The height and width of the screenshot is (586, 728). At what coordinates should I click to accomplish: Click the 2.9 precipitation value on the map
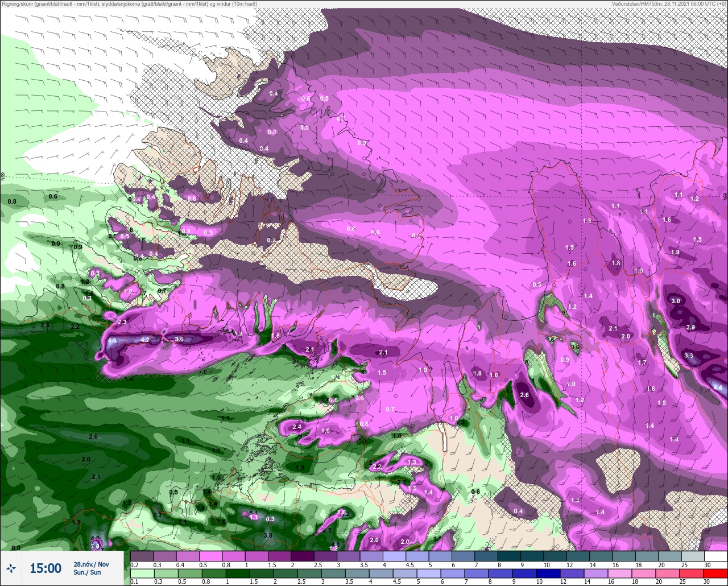click(x=690, y=327)
